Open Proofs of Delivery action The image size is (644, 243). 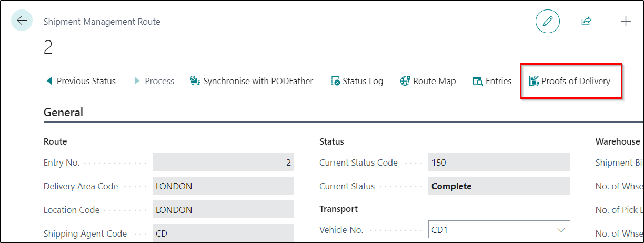[576, 81]
